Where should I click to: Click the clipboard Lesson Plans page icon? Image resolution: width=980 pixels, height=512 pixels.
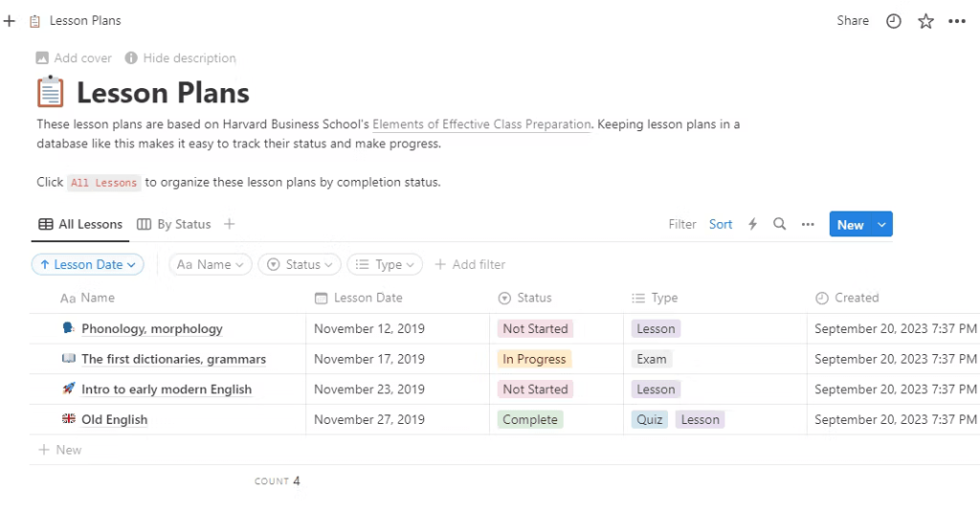(52, 93)
